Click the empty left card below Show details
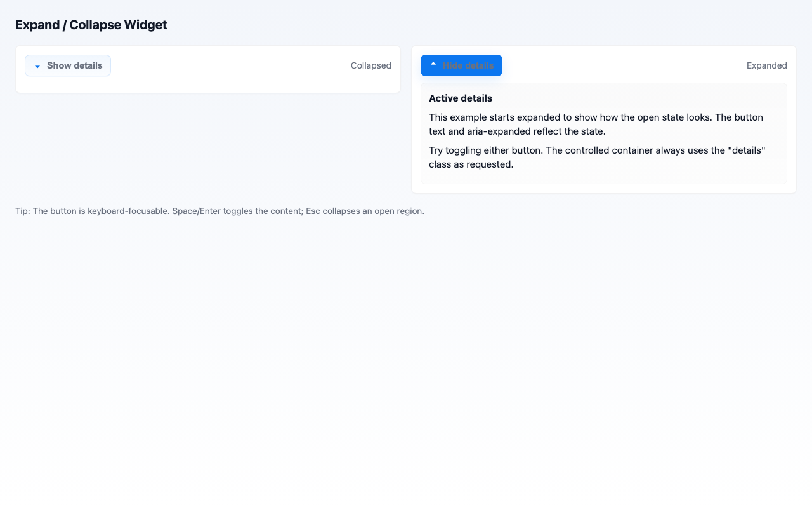Screen dimensions: 812x508 click(x=208, y=84)
